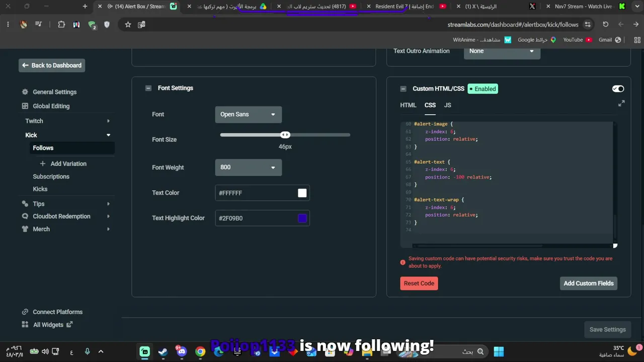Open the WitAnime bookmark
Viewport: 644px width, 362px height.
pyautogui.click(x=482, y=40)
